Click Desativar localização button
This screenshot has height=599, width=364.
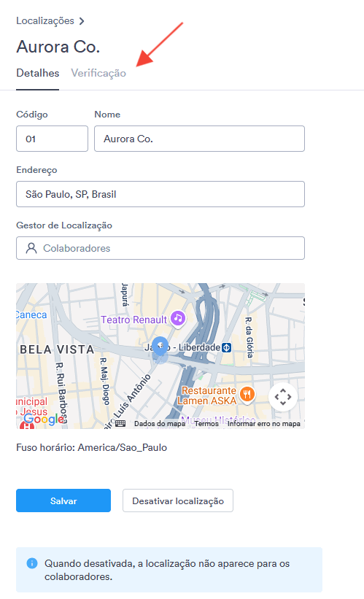[x=178, y=501]
